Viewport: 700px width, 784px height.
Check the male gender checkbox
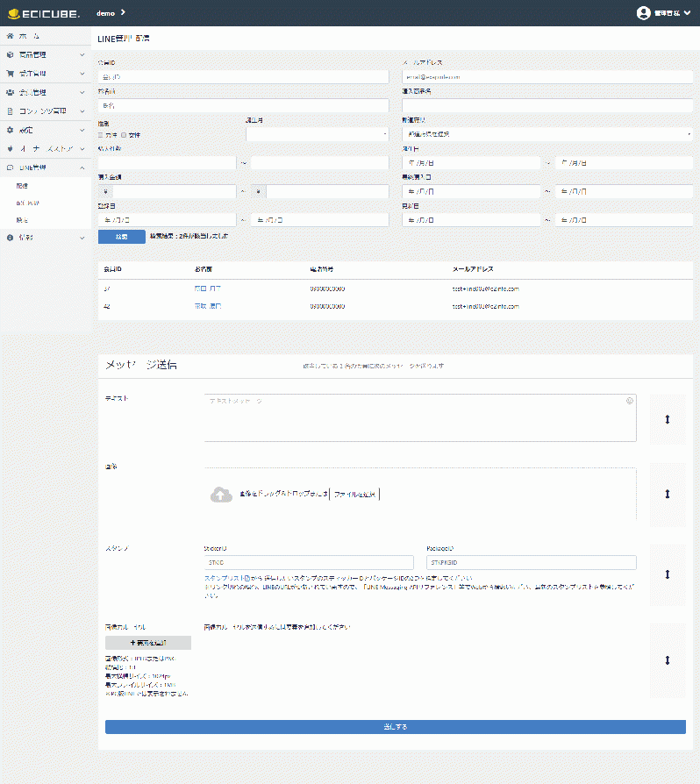[101, 135]
